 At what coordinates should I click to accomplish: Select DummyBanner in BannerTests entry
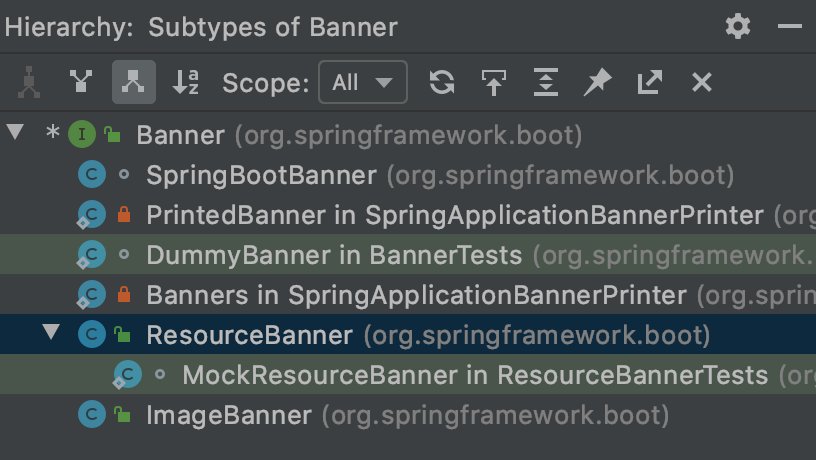click(x=333, y=255)
